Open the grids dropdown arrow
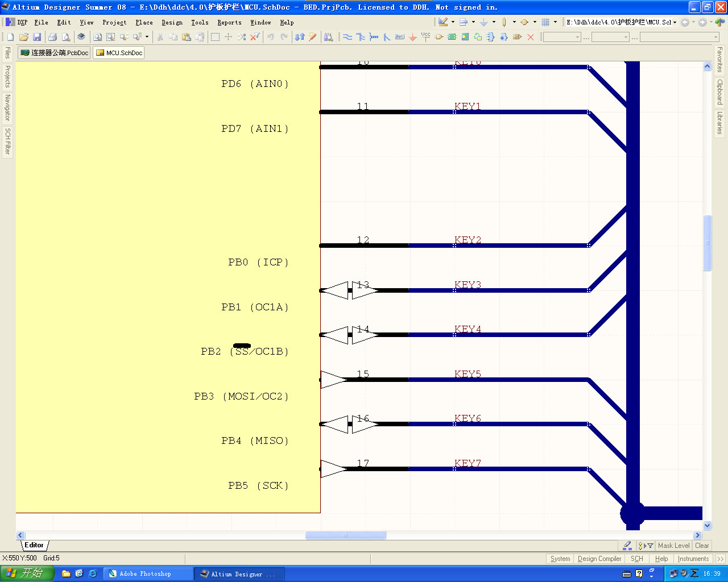 tap(555, 22)
